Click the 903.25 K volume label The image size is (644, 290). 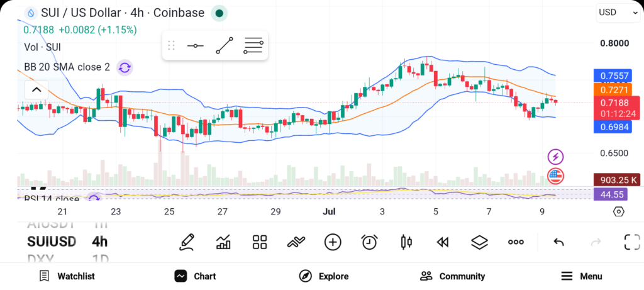[618, 180]
